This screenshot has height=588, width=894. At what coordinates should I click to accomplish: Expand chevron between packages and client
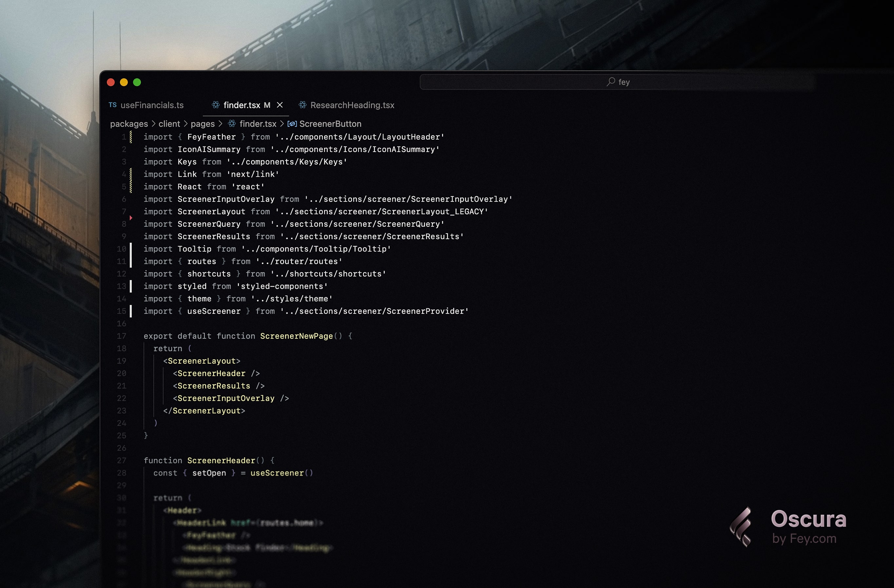tap(153, 123)
